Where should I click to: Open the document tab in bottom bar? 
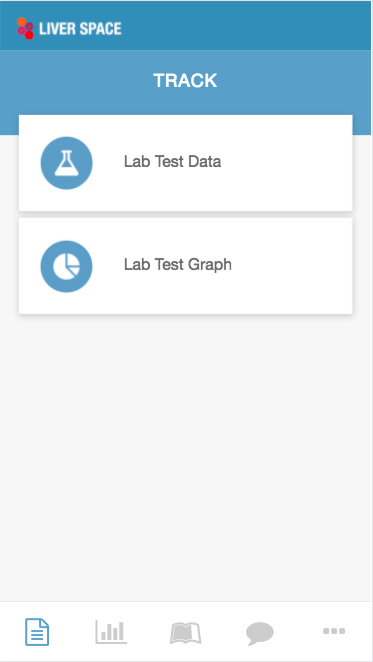37,632
